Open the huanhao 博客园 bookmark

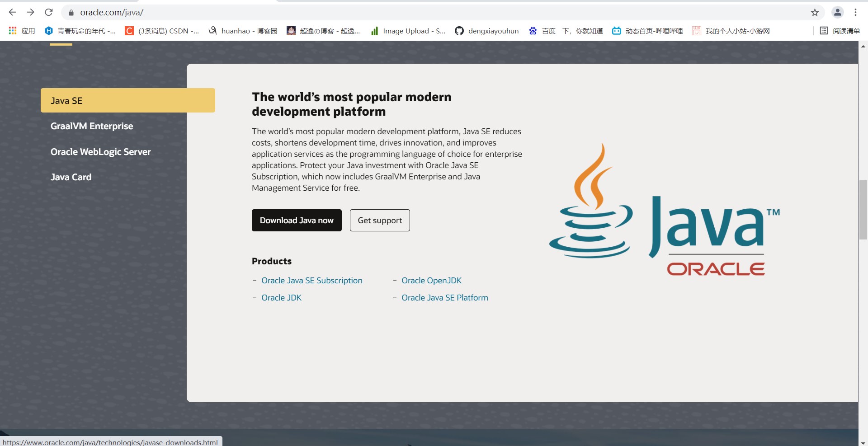pos(243,31)
